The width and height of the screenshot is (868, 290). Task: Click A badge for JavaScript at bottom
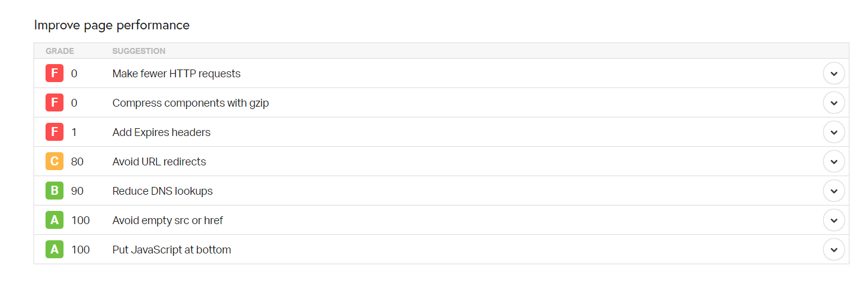pyautogui.click(x=55, y=250)
